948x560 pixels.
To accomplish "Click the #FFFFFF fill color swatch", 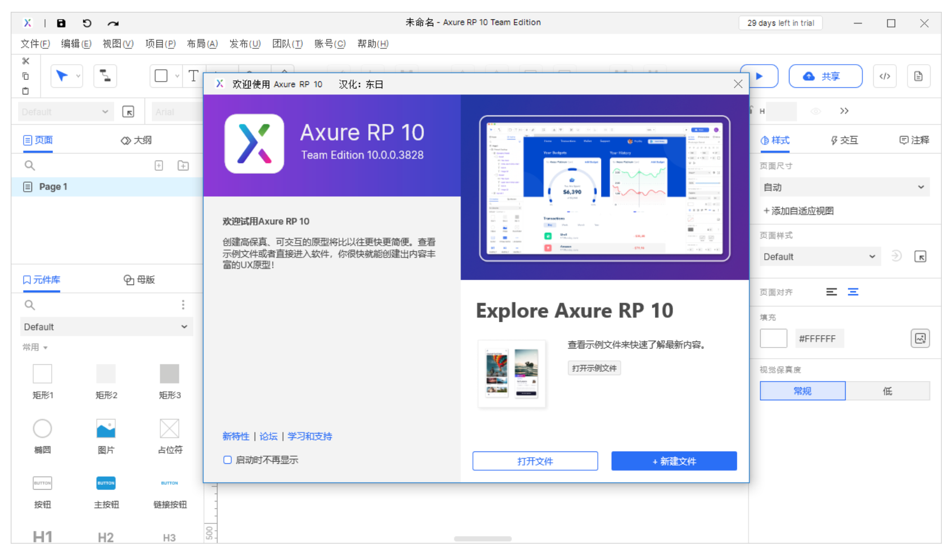I will tap(774, 338).
